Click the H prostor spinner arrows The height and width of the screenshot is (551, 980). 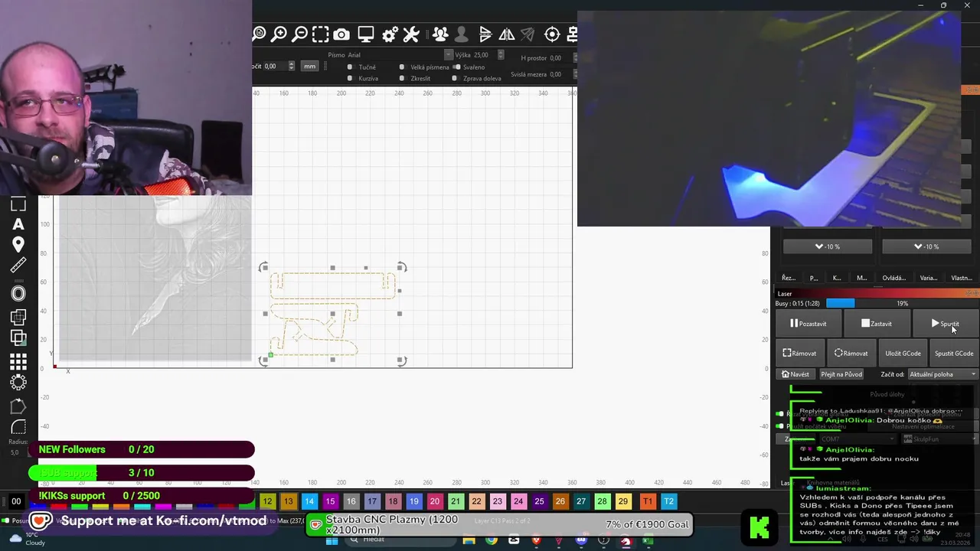point(576,58)
